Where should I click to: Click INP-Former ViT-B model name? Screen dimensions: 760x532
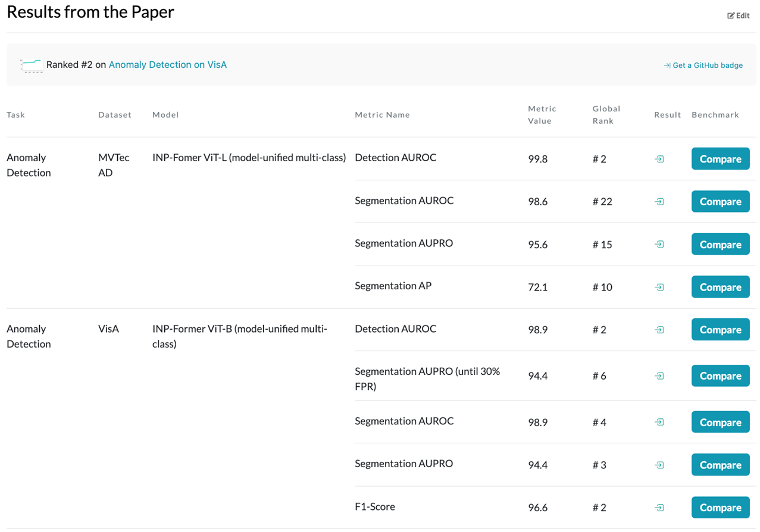239,336
